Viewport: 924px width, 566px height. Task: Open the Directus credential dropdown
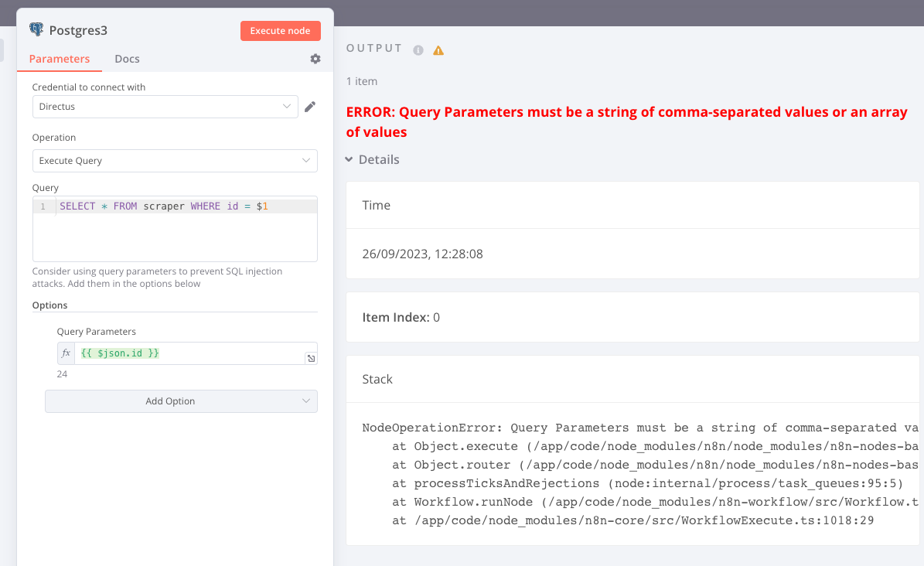coord(165,107)
